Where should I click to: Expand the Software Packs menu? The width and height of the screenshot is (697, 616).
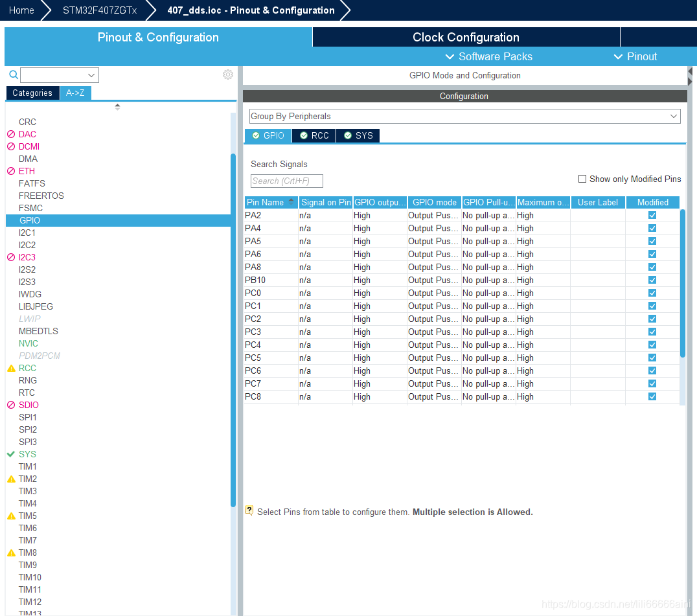click(489, 56)
